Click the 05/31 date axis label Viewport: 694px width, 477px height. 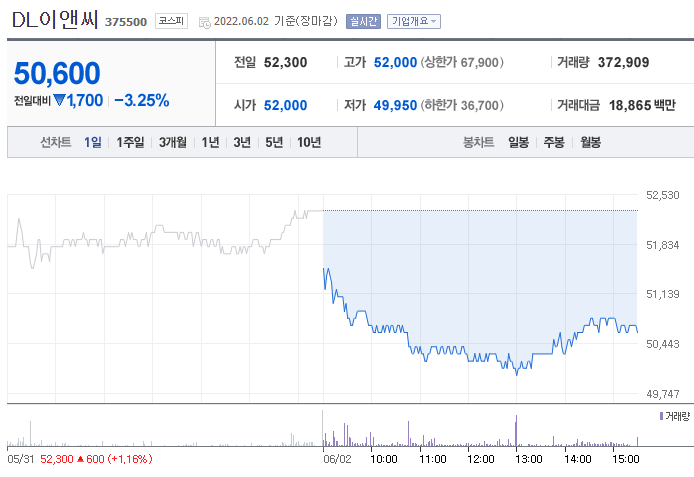pos(21,459)
